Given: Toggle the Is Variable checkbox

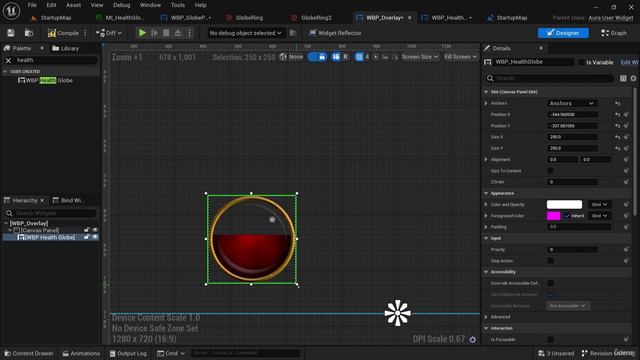Looking at the screenshot, I should 582,62.
